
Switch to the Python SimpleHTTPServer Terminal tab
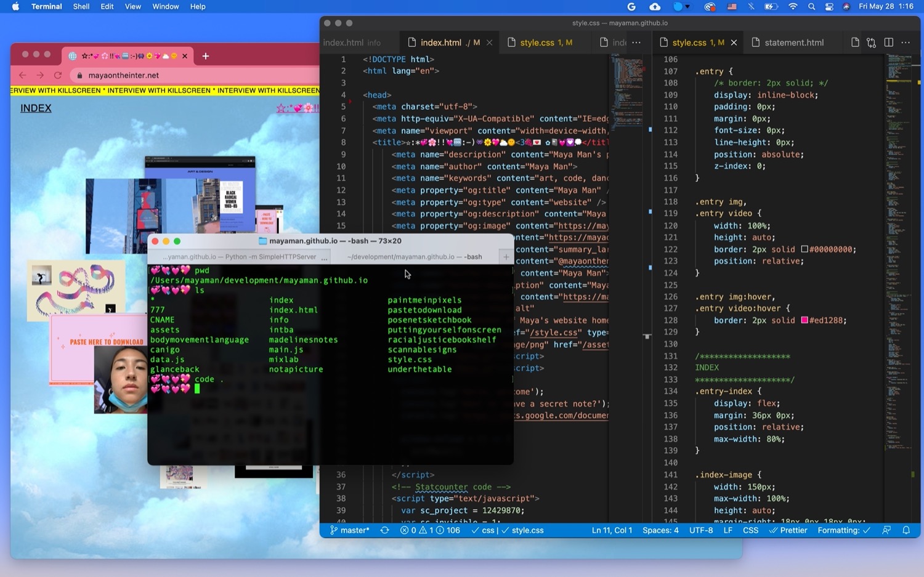coord(240,257)
